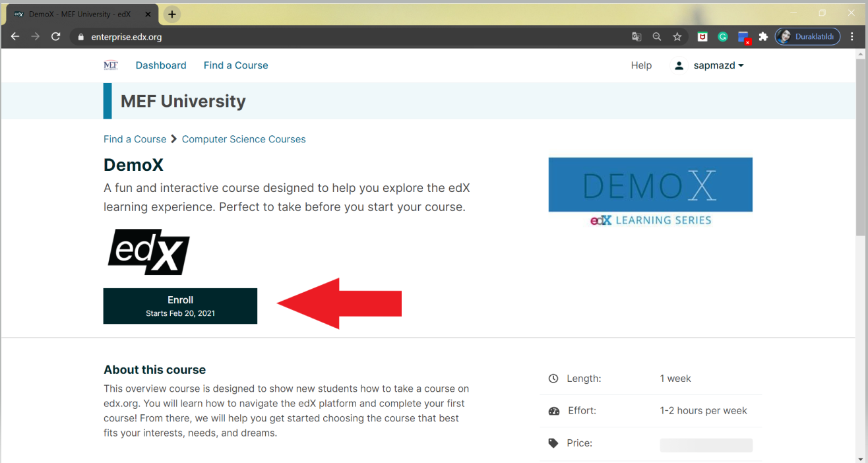Screen dimensions: 868x463
Task: Select the DemoX - MEF University tab
Action: pos(82,14)
